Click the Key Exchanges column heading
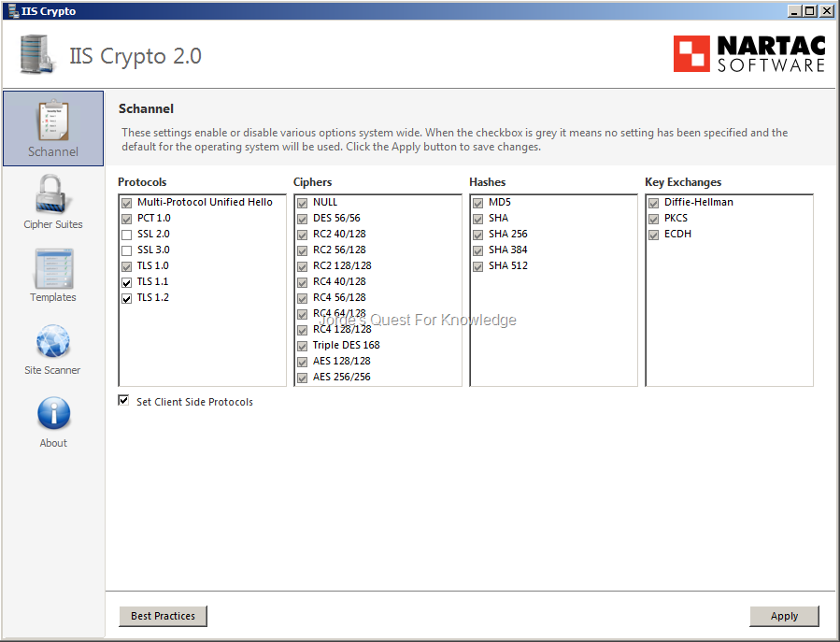 coord(683,182)
